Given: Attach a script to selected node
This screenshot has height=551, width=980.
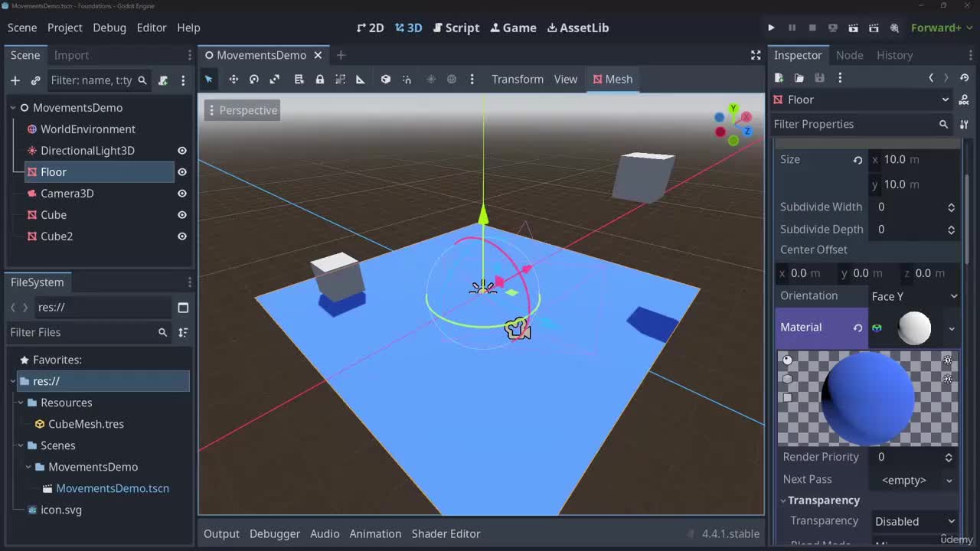Looking at the screenshot, I should pos(162,80).
